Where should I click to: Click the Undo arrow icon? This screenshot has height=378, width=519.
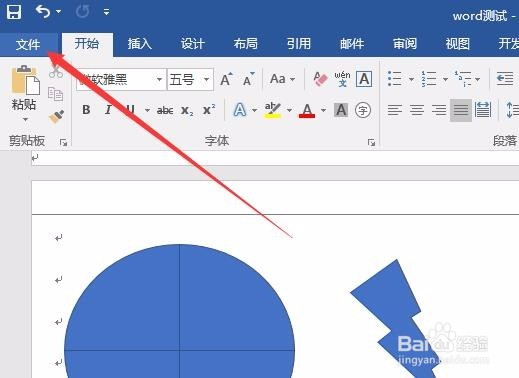43,12
